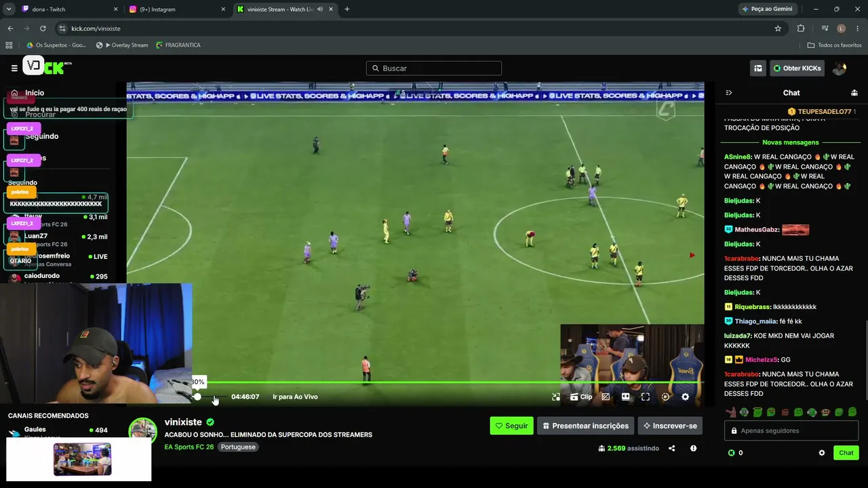Send message with green Chat button
The image size is (868, 488).
(846, 453)
